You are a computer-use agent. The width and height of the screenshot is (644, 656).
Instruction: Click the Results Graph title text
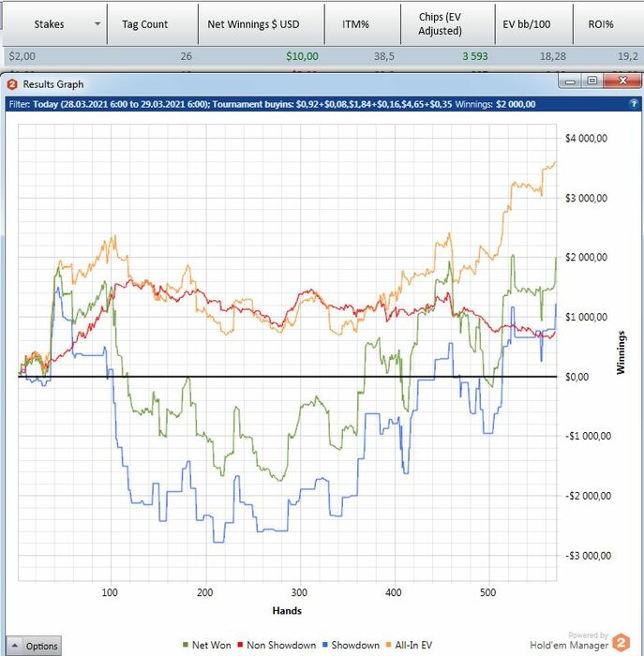pos(53,84)
